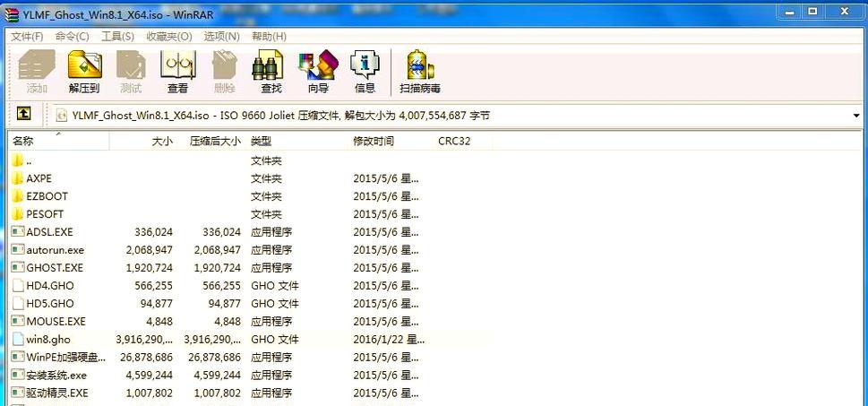Click the ADSL.EXE file icon

18,231
